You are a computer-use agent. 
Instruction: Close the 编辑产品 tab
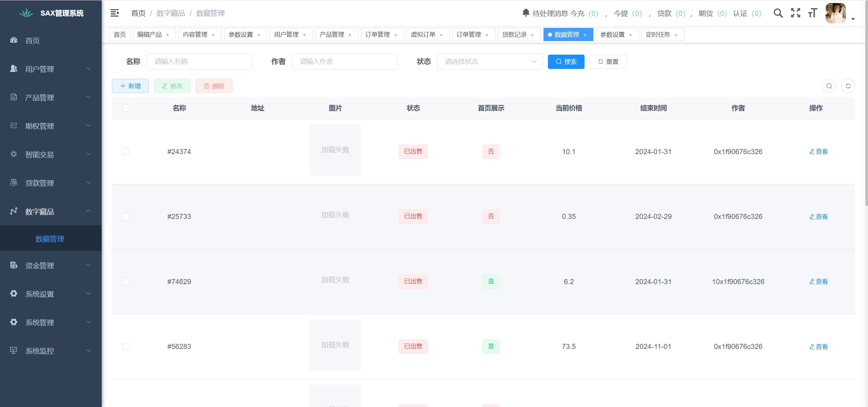(167, 35)
